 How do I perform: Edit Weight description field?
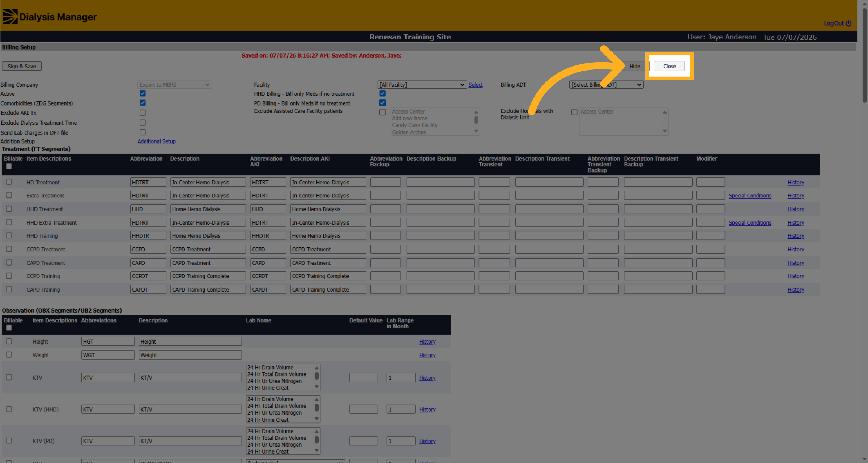(x=190, y=355)
